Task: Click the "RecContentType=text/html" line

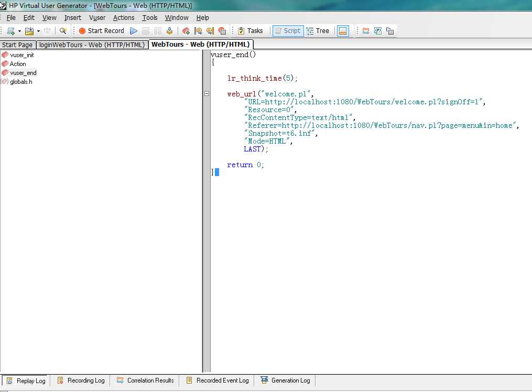Action: [x=300, y=117]
